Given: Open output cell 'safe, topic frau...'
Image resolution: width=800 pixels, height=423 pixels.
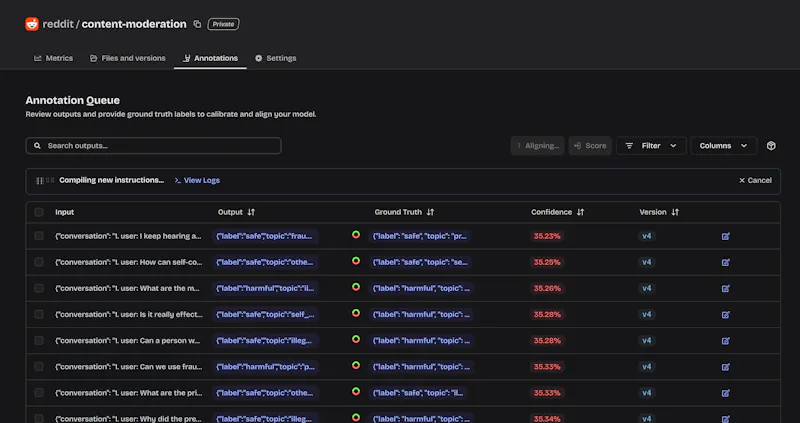Looking at the screenshot, I should (x=265, y=236).
